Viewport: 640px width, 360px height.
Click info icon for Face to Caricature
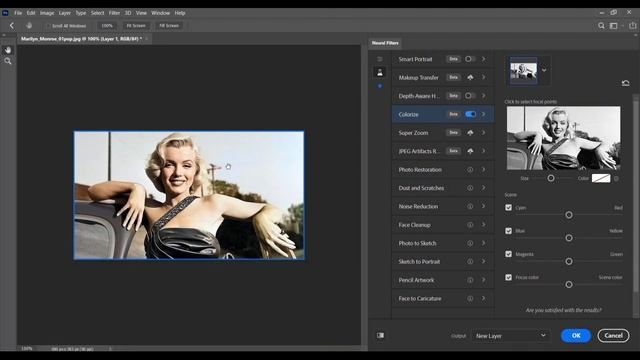coord(470,298)
